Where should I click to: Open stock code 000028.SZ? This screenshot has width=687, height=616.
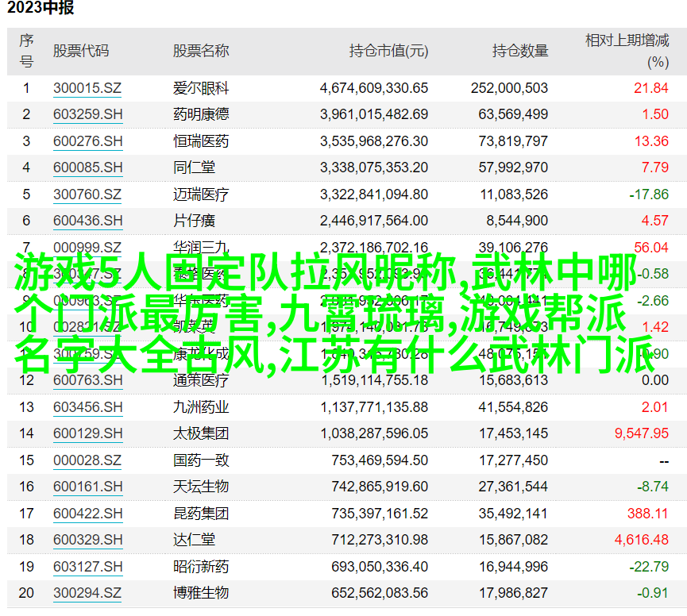click(87, 460)
